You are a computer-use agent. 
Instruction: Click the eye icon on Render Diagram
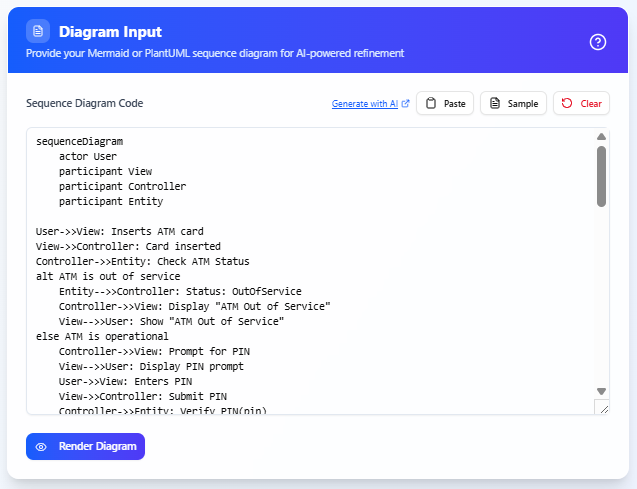pos(41,446)
